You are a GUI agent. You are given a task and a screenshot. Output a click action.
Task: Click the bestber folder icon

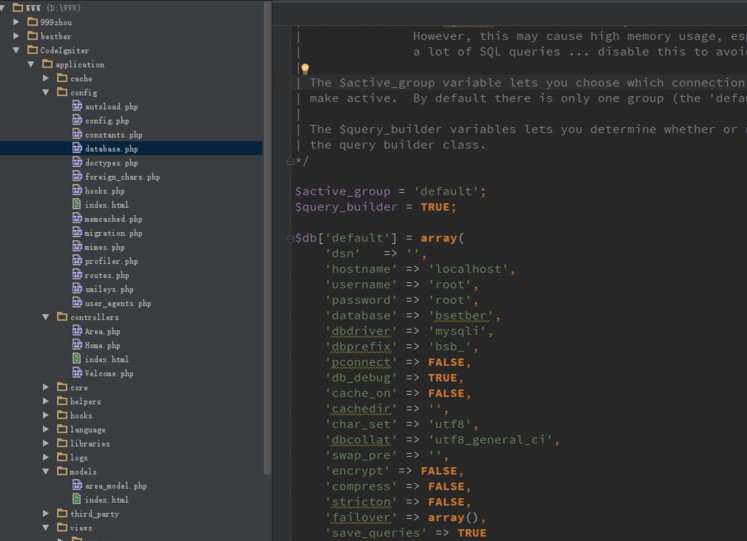pos(32,36)
